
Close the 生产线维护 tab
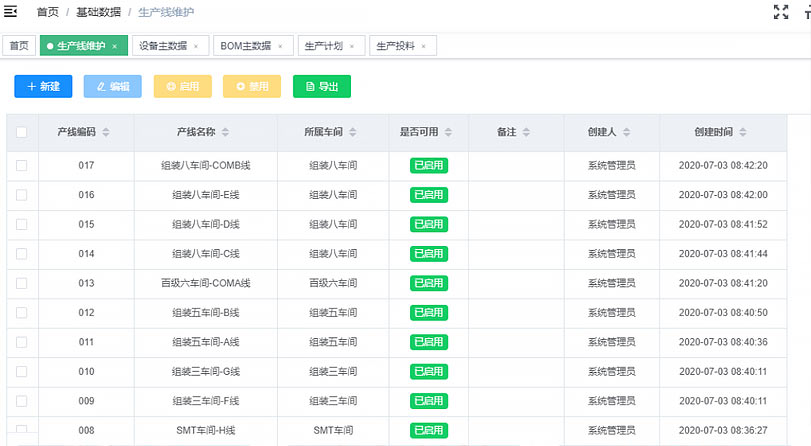[115, 47]
